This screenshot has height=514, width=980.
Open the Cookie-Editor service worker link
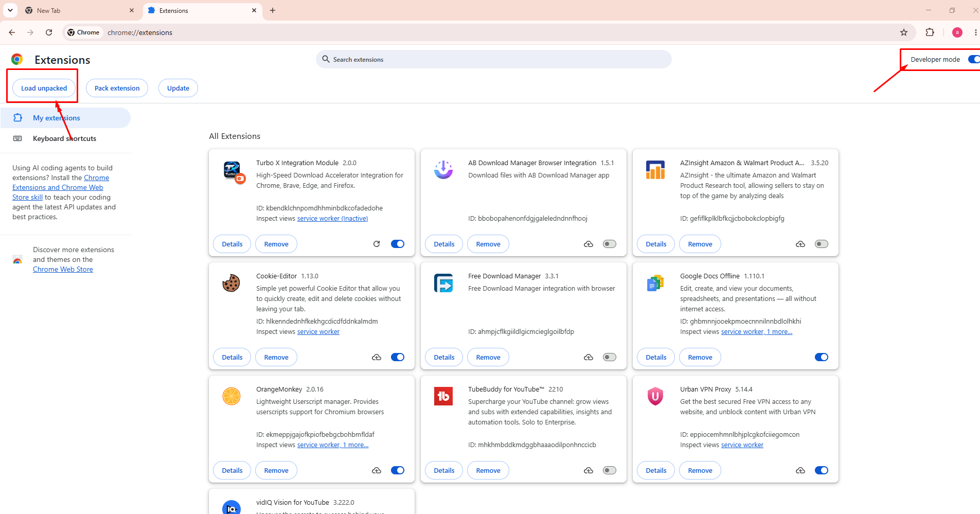(318, 332)
